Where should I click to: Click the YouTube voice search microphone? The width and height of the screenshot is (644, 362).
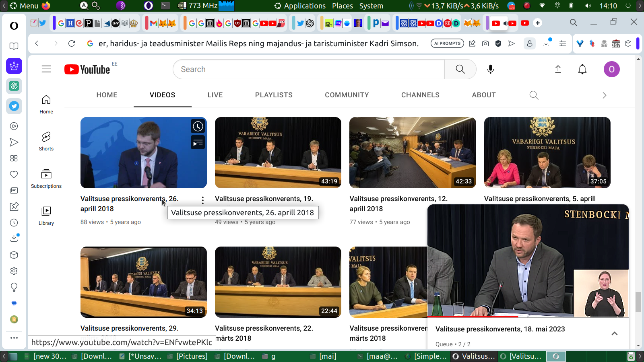click(490, 69)
